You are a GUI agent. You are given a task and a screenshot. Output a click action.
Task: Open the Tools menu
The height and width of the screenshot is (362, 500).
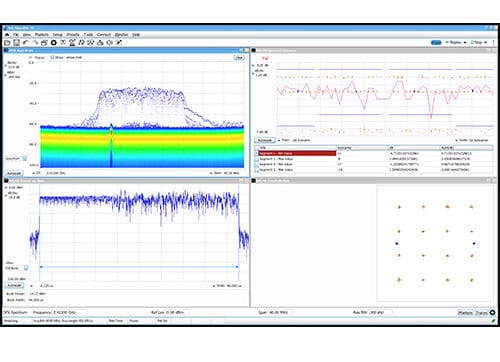point(88,35)
